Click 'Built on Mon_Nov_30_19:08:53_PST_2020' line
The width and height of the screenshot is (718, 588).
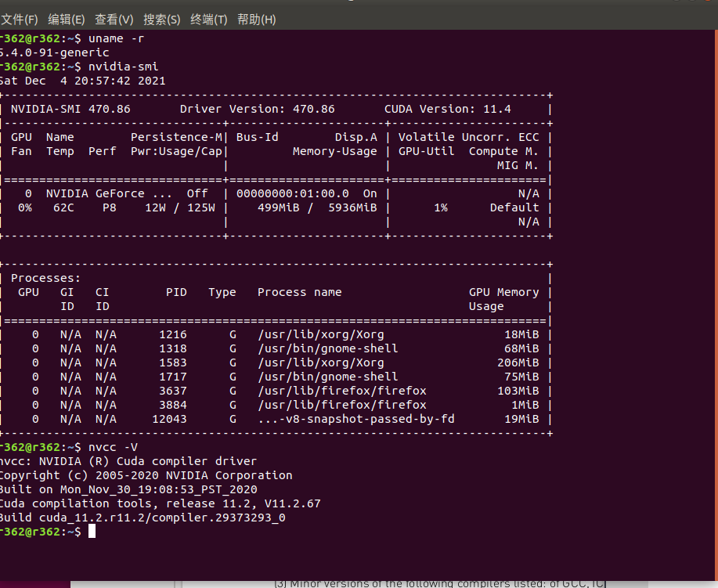click(x=128, y=489)
